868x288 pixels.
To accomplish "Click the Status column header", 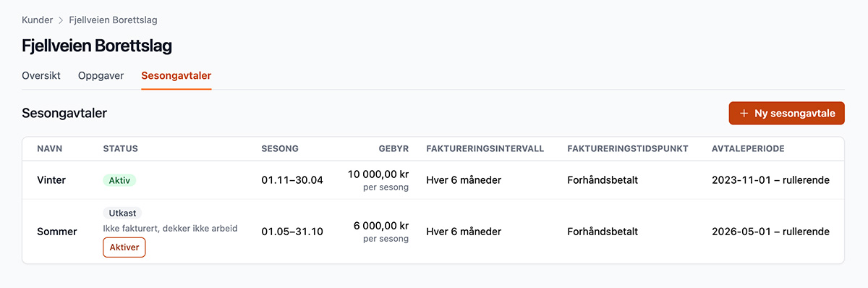I will click(x=121, y=149).
